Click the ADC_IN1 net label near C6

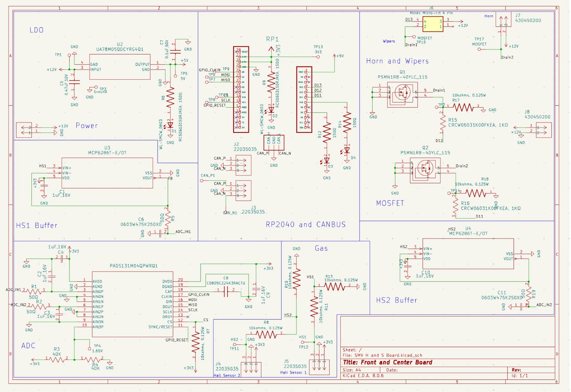coord(183,232)
